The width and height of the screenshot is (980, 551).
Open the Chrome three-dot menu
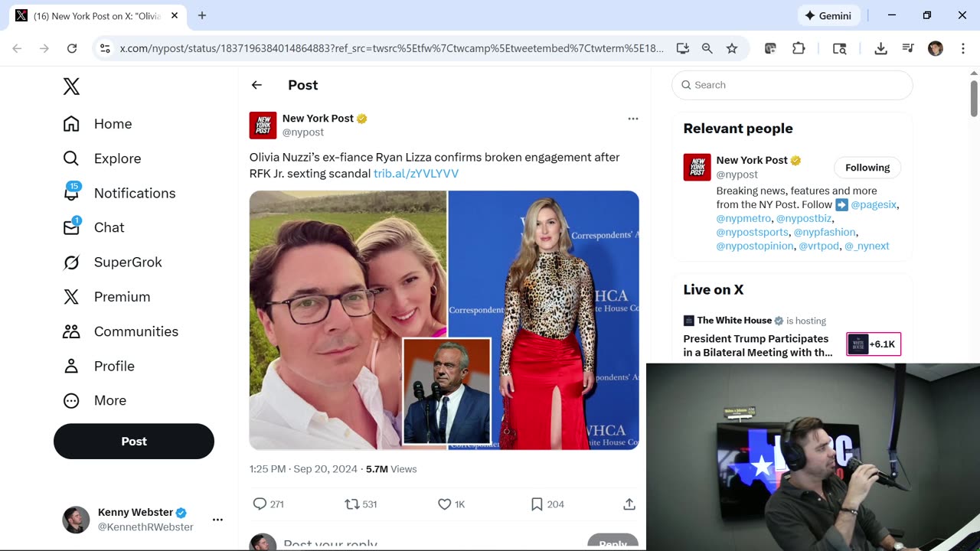(x=962, y=48)
